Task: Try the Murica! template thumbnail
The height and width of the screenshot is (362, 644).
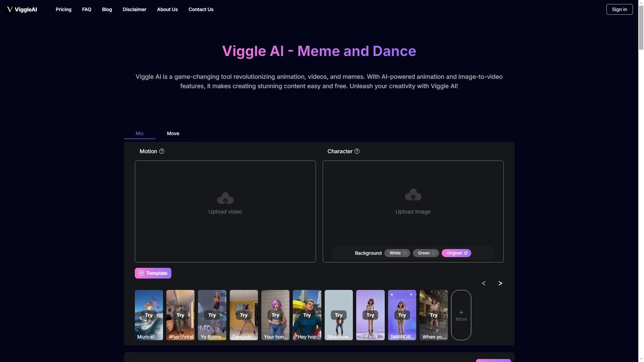Action: [x=149, y=315]
